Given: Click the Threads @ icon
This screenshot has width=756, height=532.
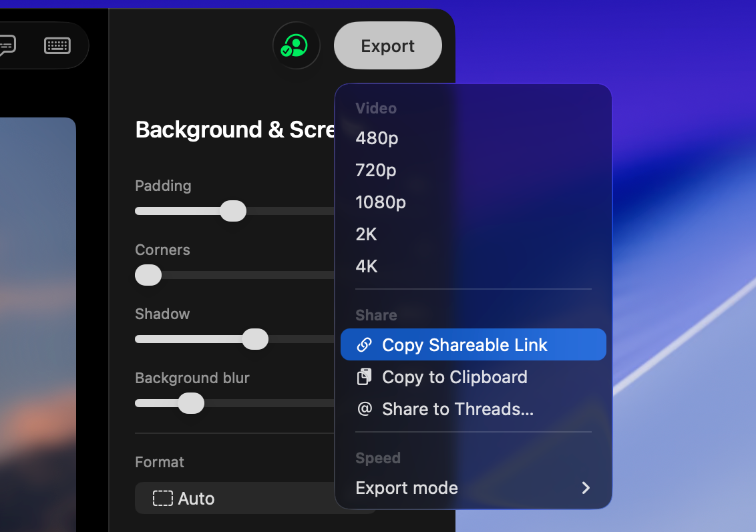Looking at the screenshot, I should coord(365,409).
